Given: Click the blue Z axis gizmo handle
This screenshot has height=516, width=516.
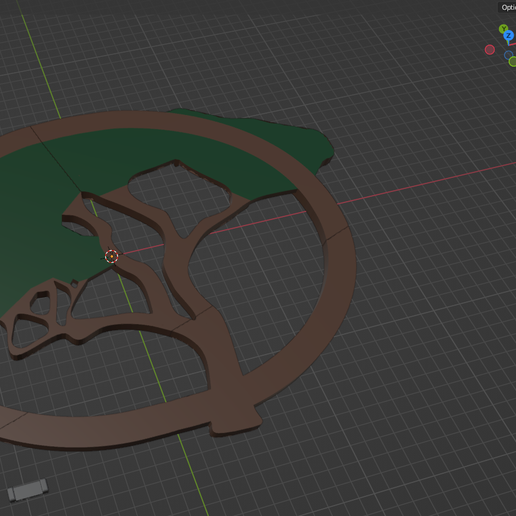Looking at the screenshot, I should click(509, 36).
